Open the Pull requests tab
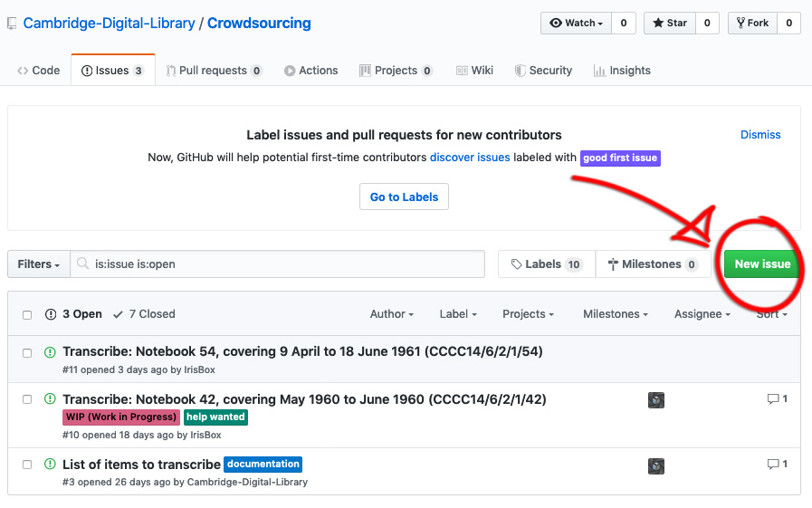 [215, 71]
